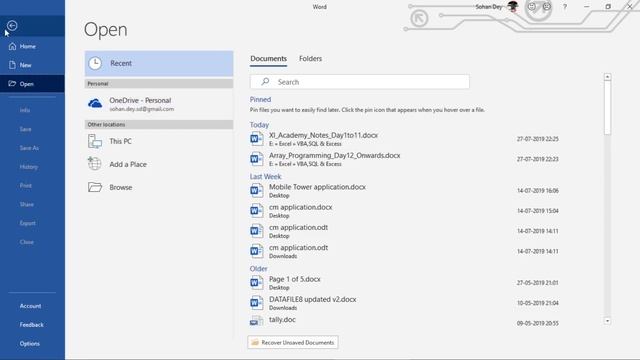This screenshot has width=640, height=360.
Task: Click the 14-07-2019 16:06 timestamp
Action: 538,191
